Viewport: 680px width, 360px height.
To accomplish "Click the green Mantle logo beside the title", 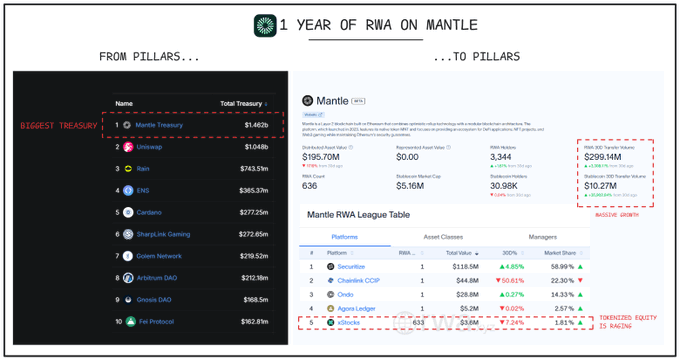I will click(x=265, y=26).
